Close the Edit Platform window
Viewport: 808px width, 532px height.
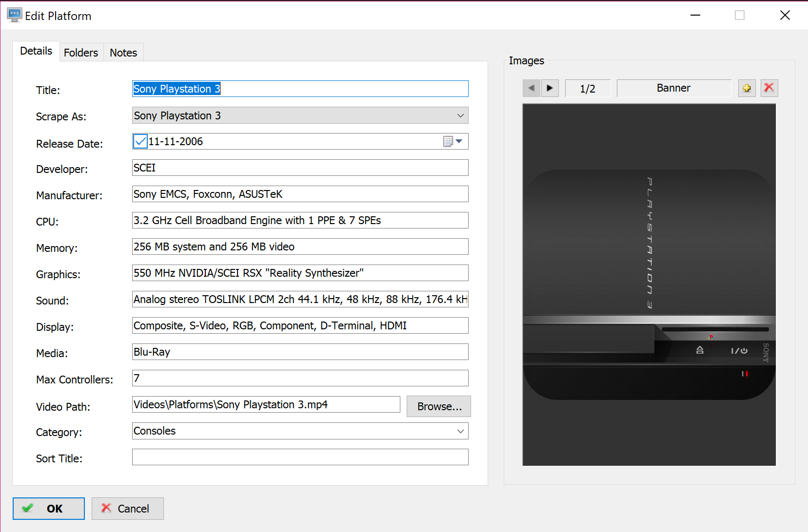(785, 15)
